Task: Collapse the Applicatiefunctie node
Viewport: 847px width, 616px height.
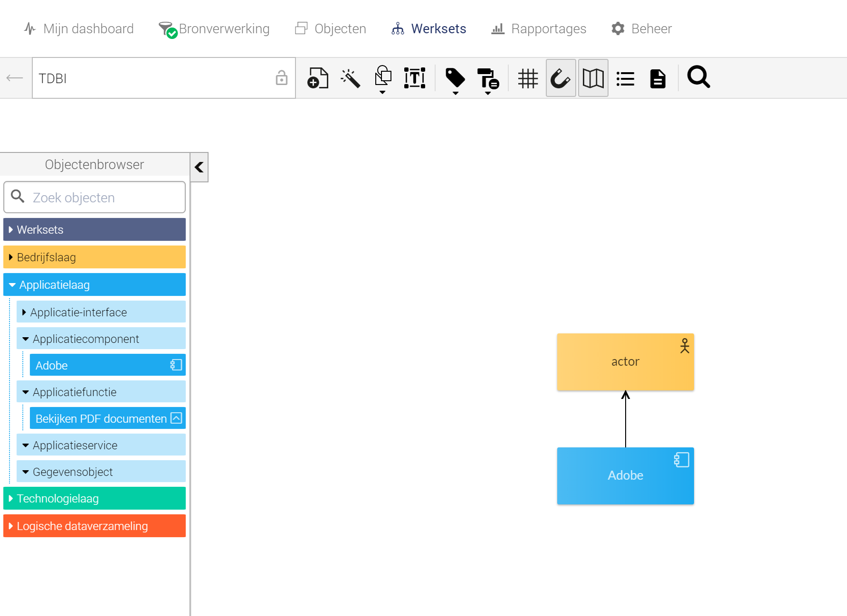Action: click(x=101, y=392)
